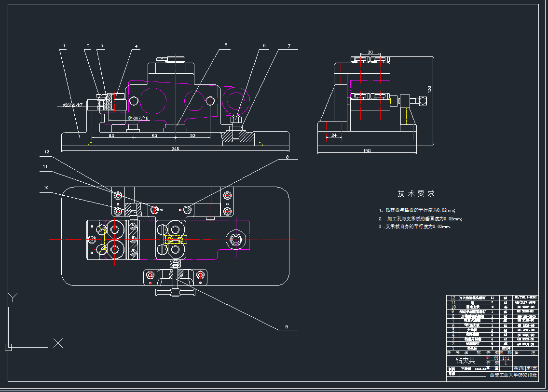The height and width of the screenshot is (392, 548).
Task: Select the 30 dimension on side view
Action: pos(370,52)
